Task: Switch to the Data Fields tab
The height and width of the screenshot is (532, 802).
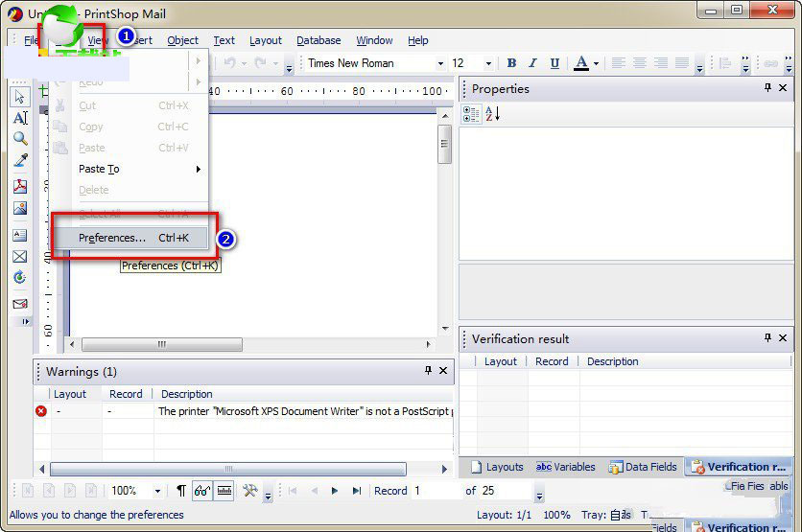Action: point(643,467)
